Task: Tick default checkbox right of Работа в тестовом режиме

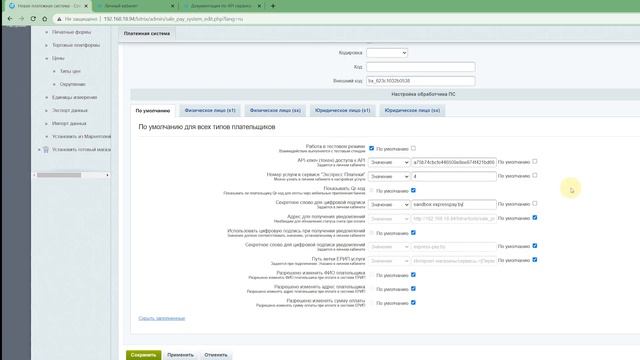Action: point(413,148)
